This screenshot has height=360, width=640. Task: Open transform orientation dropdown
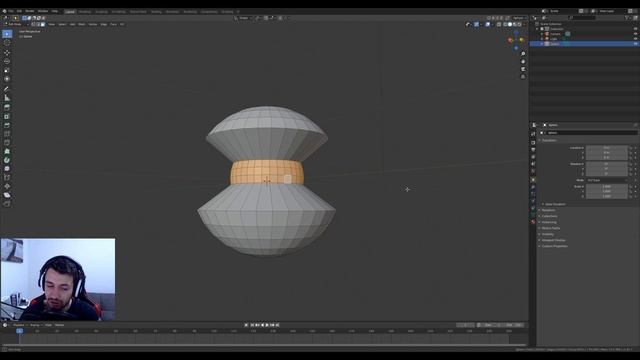(243, 18)
